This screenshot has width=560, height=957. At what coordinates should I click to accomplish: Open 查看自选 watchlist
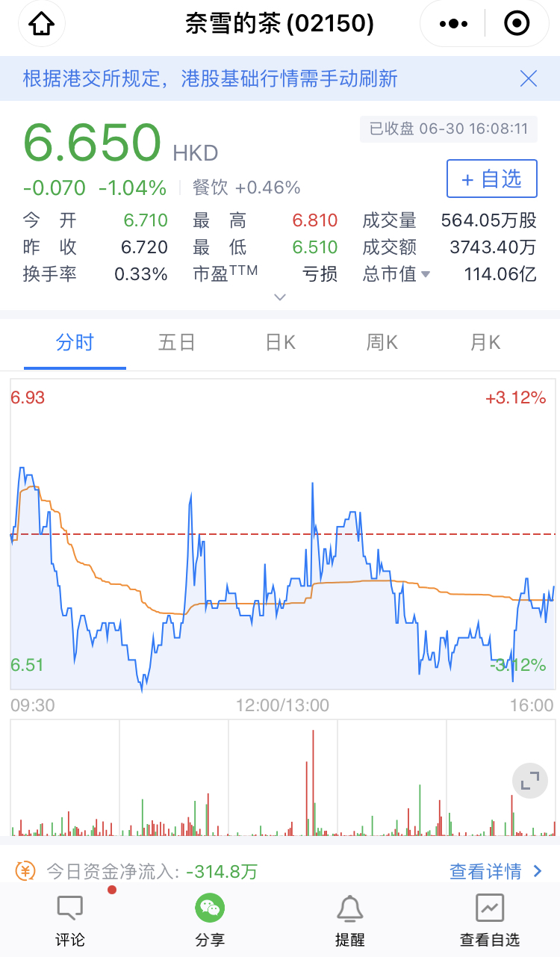(490, 920)
